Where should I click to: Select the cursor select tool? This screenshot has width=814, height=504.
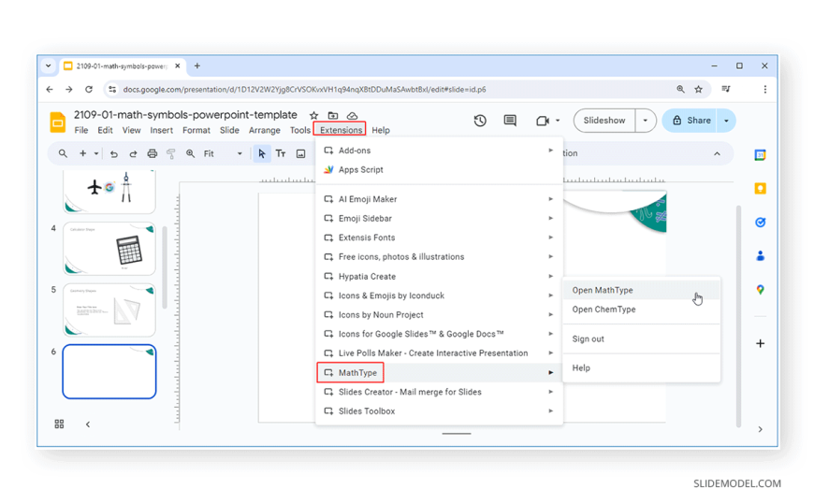tap(262, 153)
